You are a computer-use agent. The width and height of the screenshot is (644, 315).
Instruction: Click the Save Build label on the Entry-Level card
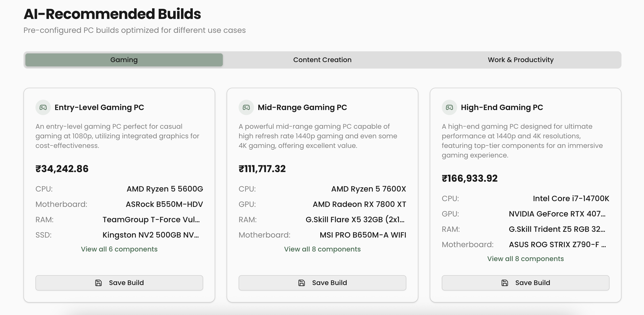pos(126,283)
